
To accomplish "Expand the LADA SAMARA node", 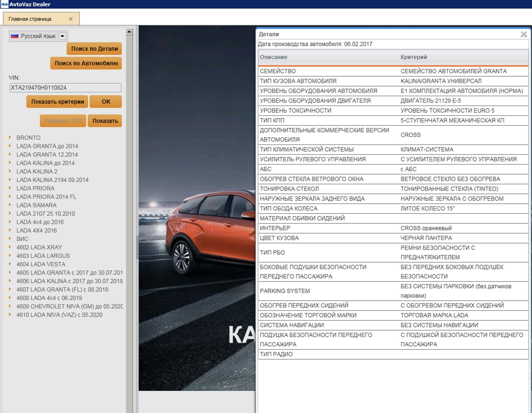I will pos(10,205).
